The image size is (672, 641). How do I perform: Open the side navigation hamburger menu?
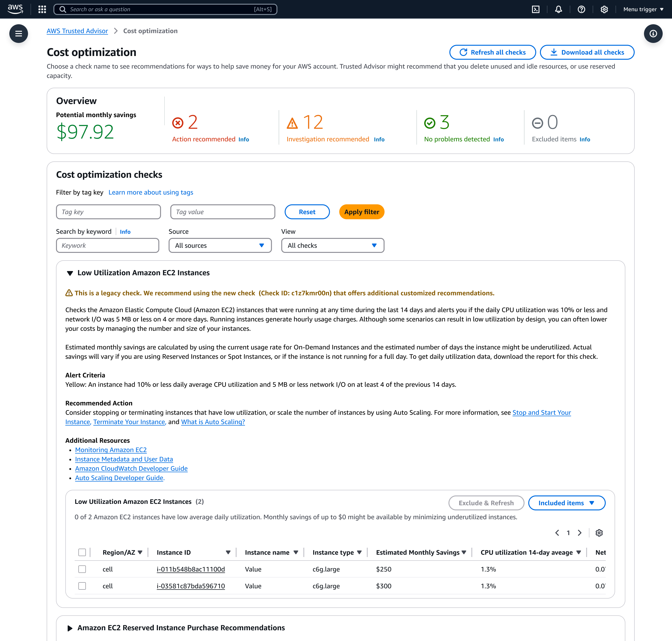18,34
